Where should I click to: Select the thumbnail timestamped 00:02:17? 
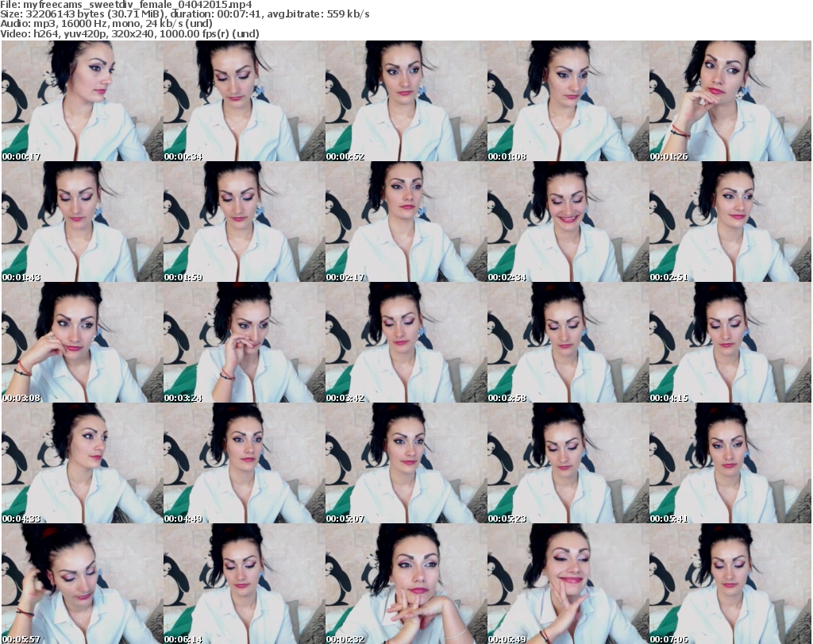click(406, 222)
